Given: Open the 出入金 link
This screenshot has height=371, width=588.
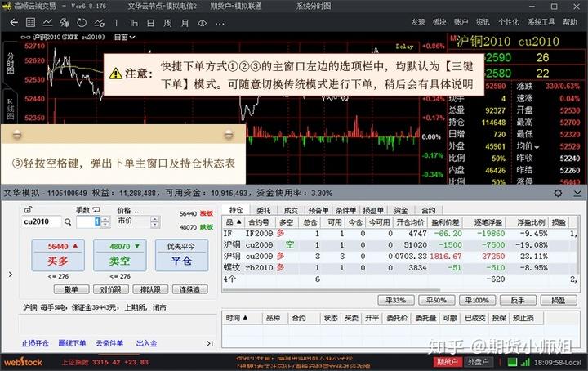Looking at the screenshot, I should coord(146,343).
